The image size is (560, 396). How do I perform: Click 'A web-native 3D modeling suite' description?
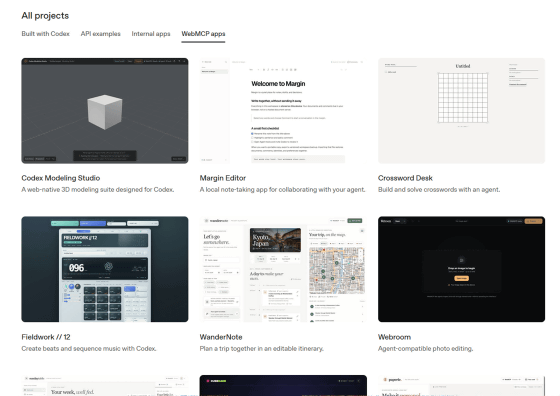[x=98, y=190]
